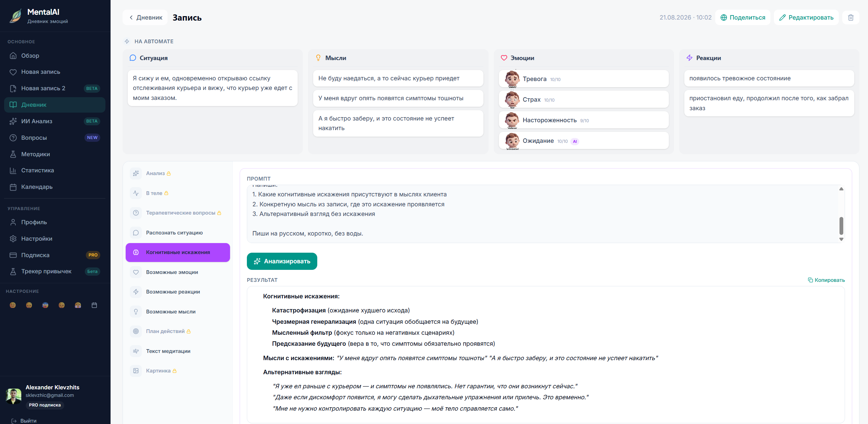Click the Тревога emotion avatar
Screen dimensions: 868x424
tap(512, 79)
